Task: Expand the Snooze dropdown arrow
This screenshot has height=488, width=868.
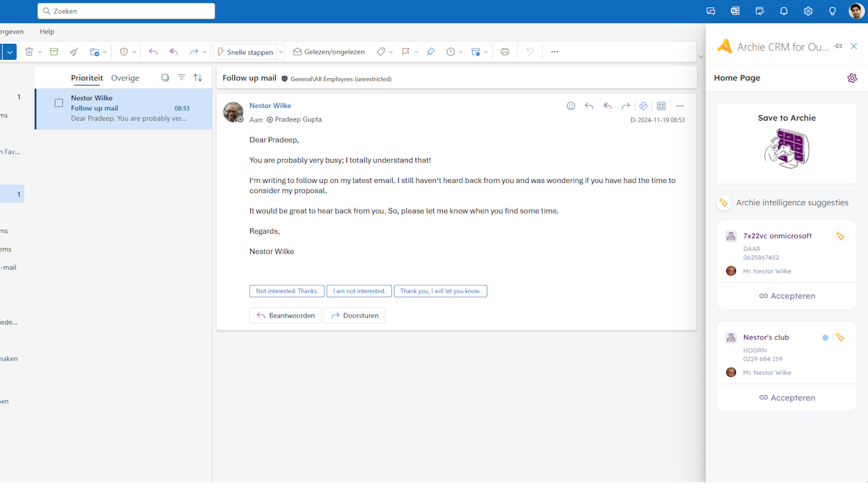Action: [461, 52]
